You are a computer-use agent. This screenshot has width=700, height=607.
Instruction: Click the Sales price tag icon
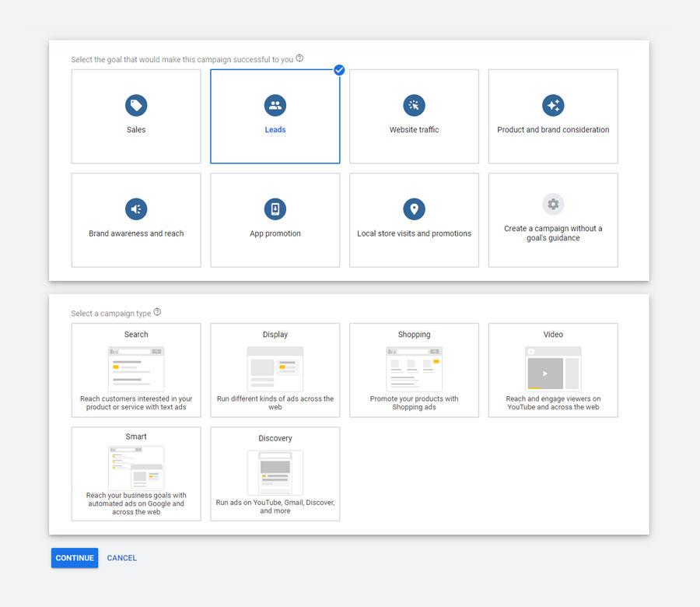tap(136, 105)
